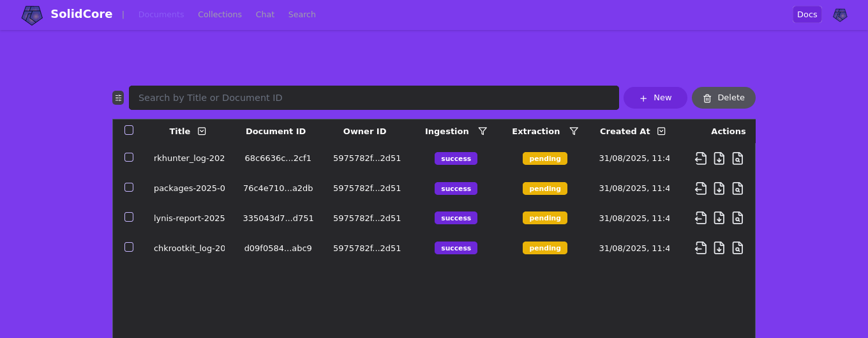Viewport: 868px width, 338px height.
Task: Click the file-with-left-arrow icon in the chkrootkit_log row
Action: pos(701,248)
